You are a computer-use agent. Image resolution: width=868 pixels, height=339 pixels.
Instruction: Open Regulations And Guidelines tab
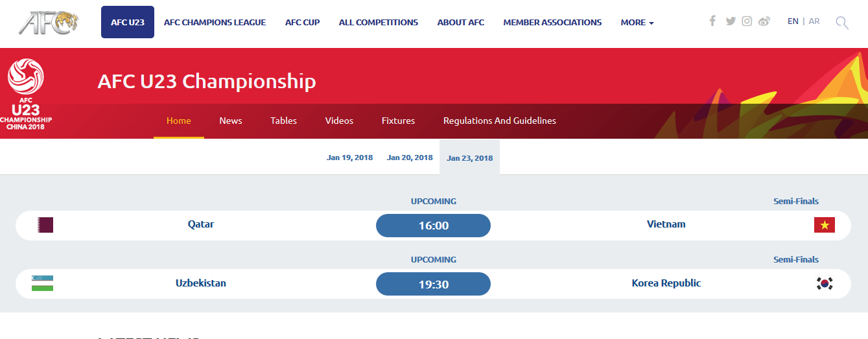[x=500, y=121]
